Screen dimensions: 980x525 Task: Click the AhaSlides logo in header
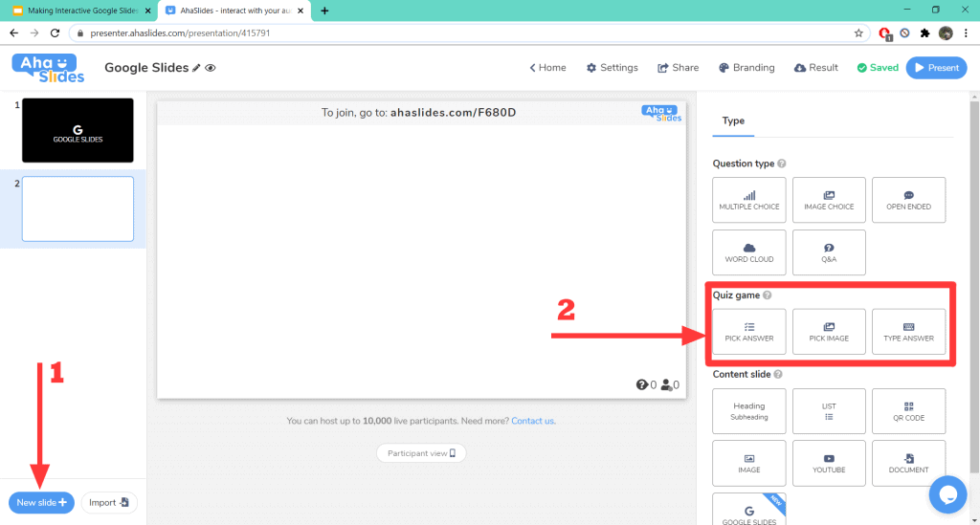click(x=48, y=68)
